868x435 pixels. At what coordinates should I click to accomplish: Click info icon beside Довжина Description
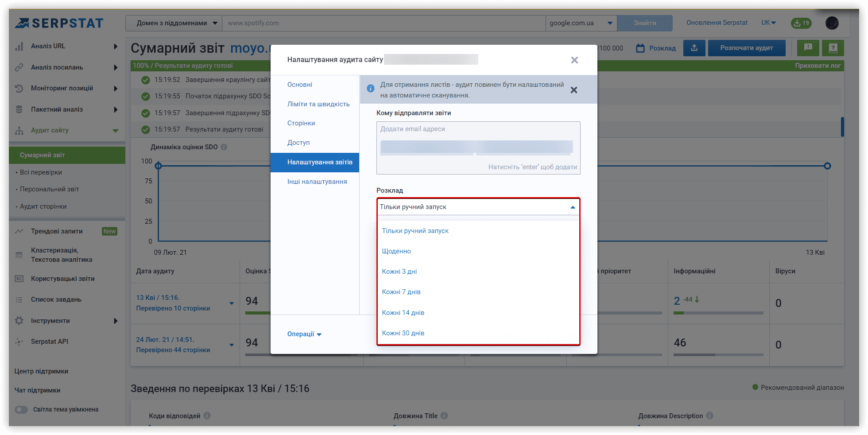click(709, 416)
